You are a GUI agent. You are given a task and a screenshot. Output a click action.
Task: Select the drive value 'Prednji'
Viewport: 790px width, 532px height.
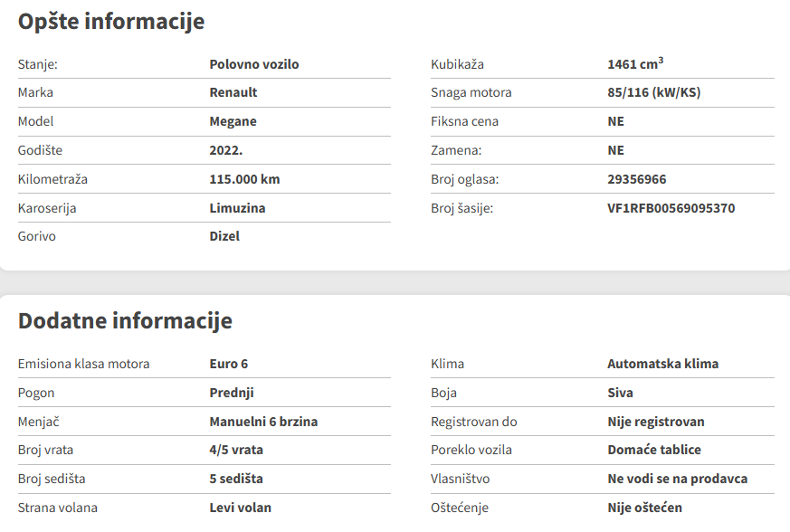(x=232, y=393)
